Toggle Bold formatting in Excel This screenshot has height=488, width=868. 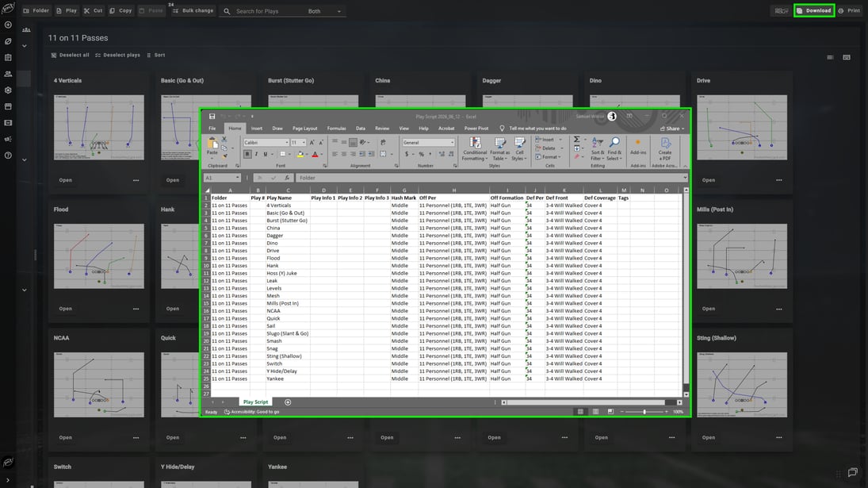pyautogui.click(x=247, y=154)
